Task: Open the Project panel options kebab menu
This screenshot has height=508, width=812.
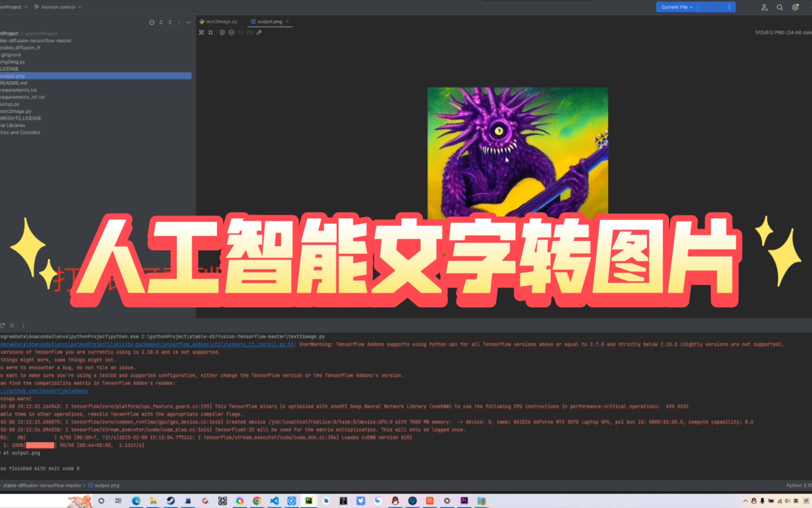Action: (x=179, y=22)
